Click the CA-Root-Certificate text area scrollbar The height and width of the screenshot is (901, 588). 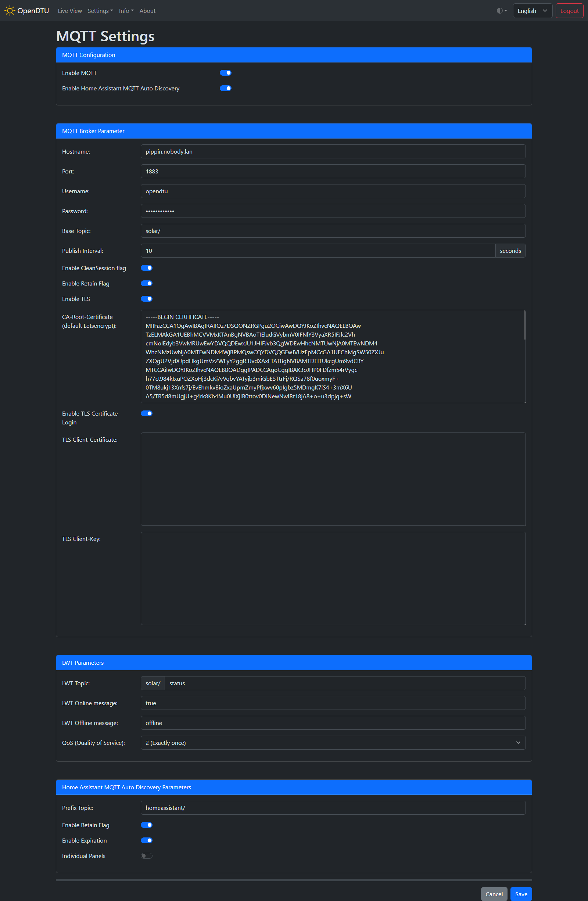(x=524, y=325)
